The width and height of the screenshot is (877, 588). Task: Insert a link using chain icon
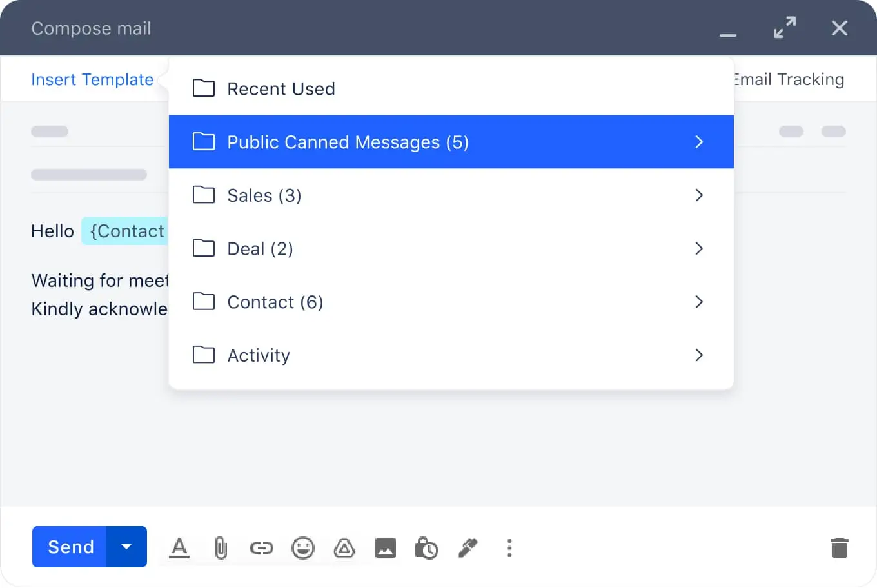point(261,548)
